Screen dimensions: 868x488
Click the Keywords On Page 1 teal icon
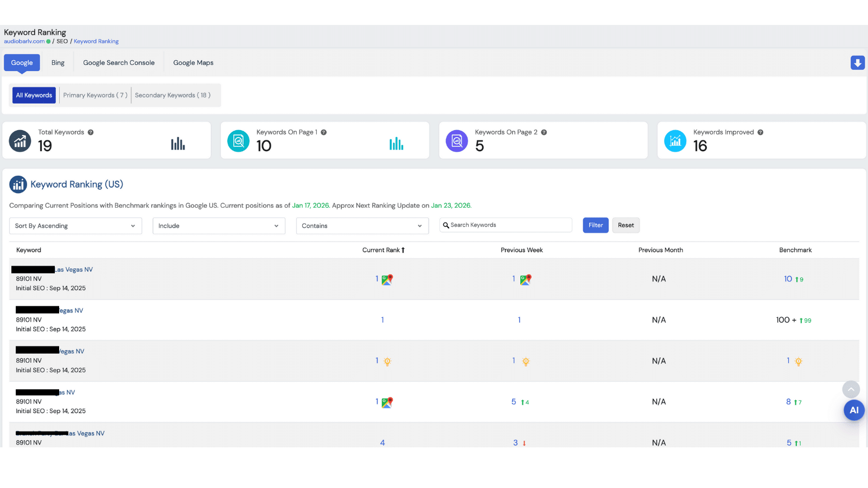[x=238, y=141]
